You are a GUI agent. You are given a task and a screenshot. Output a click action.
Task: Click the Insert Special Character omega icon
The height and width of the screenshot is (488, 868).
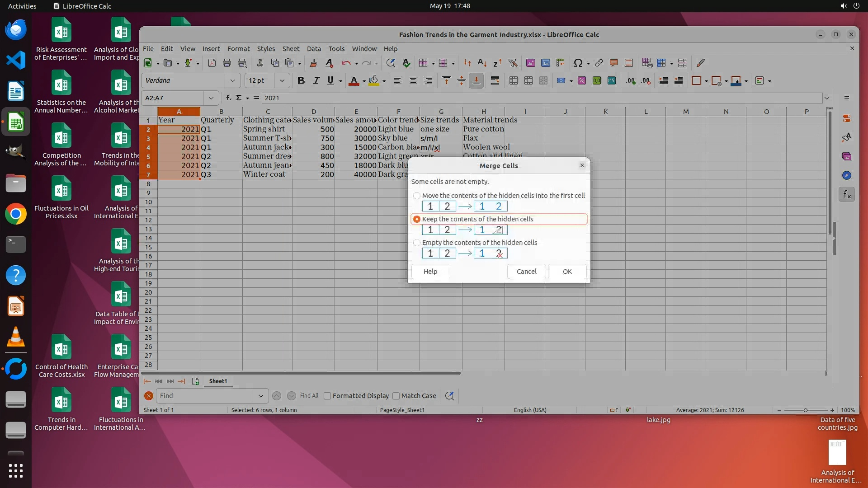pyautogui.click(x=578, y=63)
